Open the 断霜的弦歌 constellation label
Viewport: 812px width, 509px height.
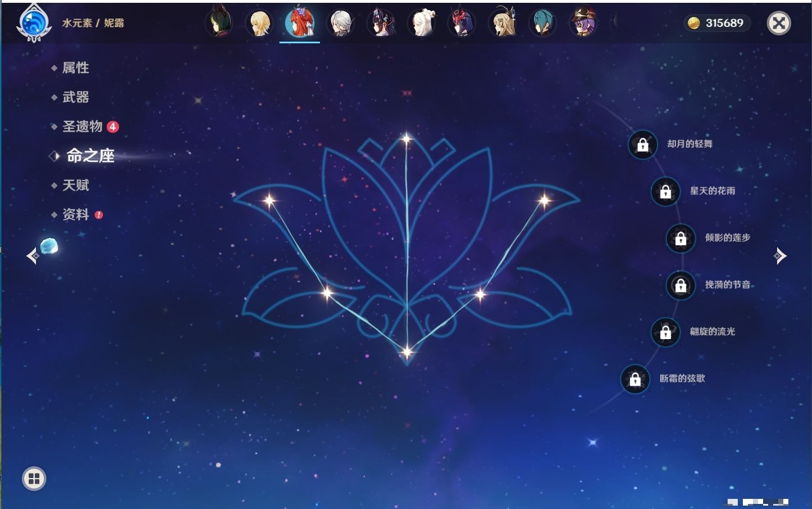tap(682, 378)
